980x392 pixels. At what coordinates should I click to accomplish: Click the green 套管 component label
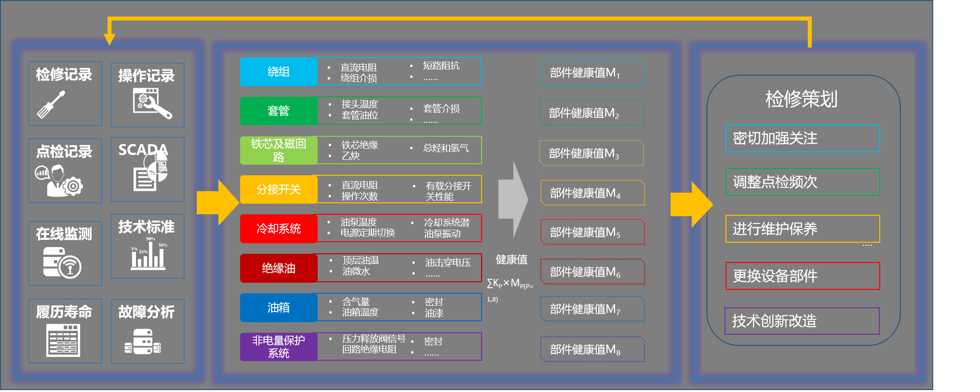coord(279,111)
